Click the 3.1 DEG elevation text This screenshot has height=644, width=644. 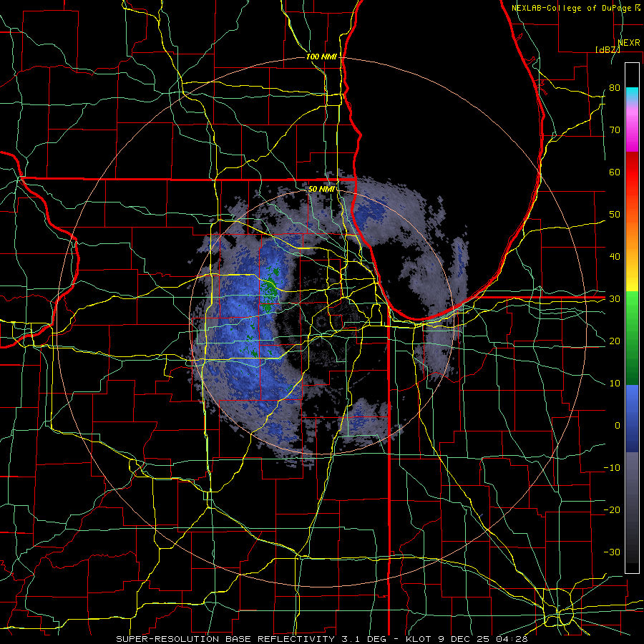pyautogui.click(x=364, y=639)
